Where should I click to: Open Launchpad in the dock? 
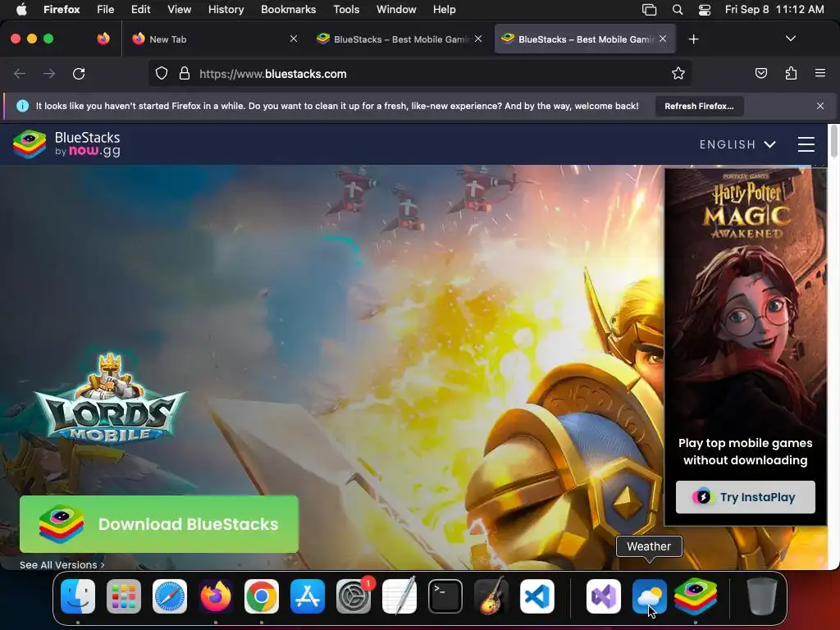click(124, 596)
